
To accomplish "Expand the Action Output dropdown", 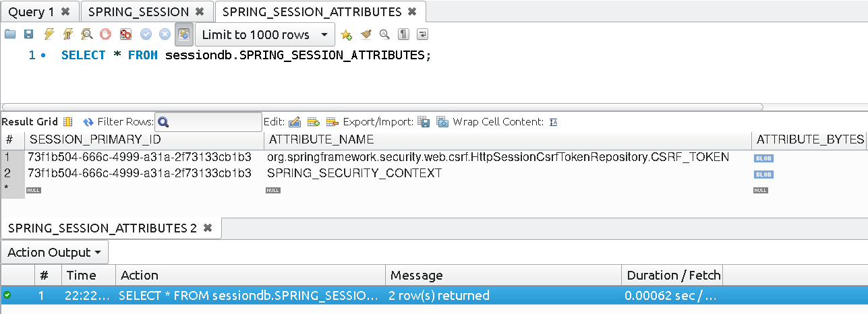I will (x=55, y=252).
